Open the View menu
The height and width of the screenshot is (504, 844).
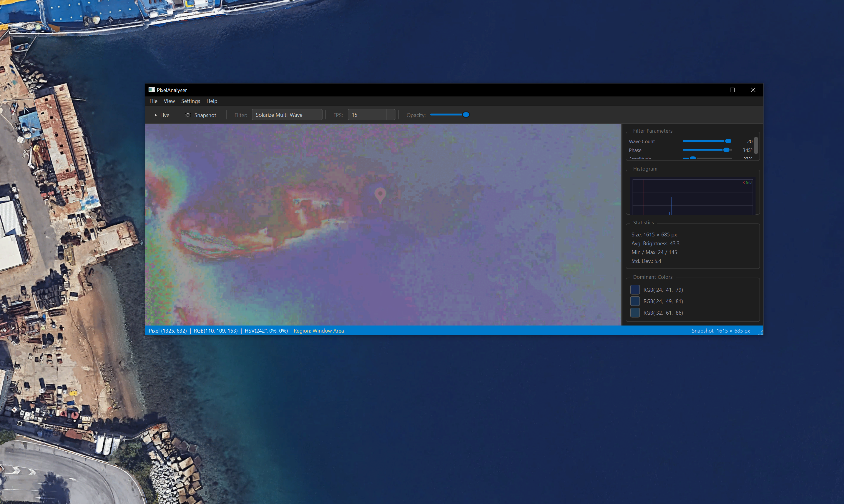point(169,101)
